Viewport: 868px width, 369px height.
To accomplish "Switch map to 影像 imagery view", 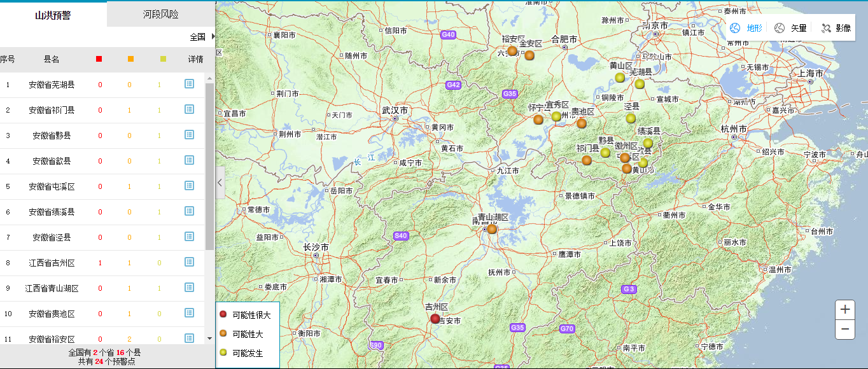I will tap(836, 28).
